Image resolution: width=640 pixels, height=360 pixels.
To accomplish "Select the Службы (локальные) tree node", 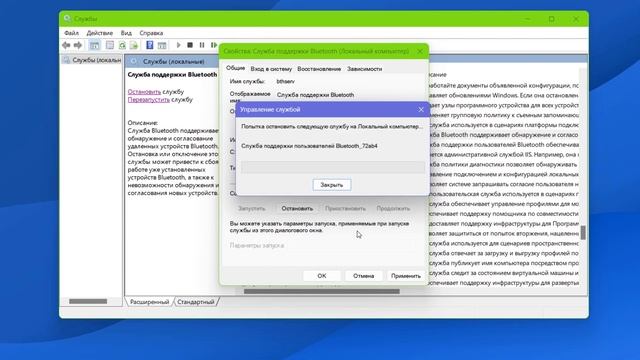I will (x=92, y=60).
